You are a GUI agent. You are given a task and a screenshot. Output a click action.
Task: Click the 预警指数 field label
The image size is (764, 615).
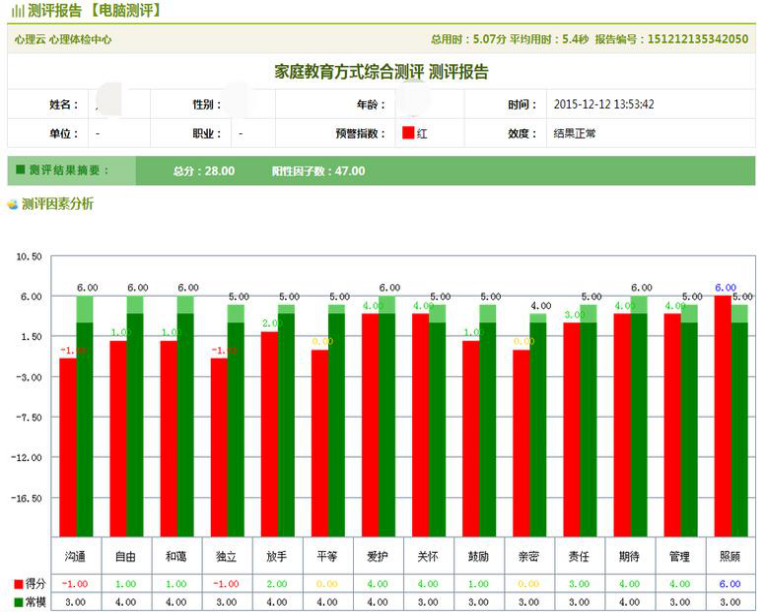(360, 133)
